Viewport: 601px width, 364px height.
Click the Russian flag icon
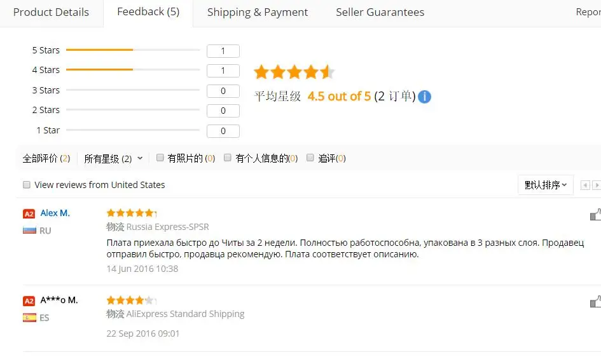pyautogui.click(x=29, y=230)
